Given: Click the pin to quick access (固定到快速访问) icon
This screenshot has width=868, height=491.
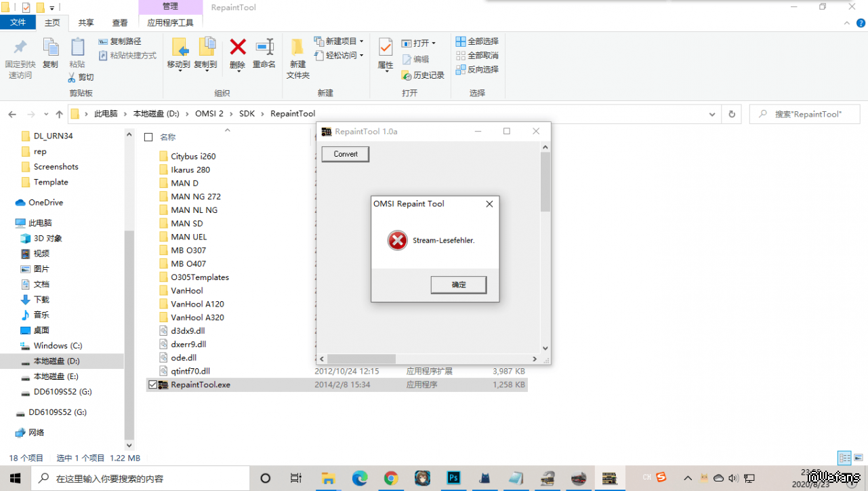Looking at the screenshot, I should (x=20, y=47).
